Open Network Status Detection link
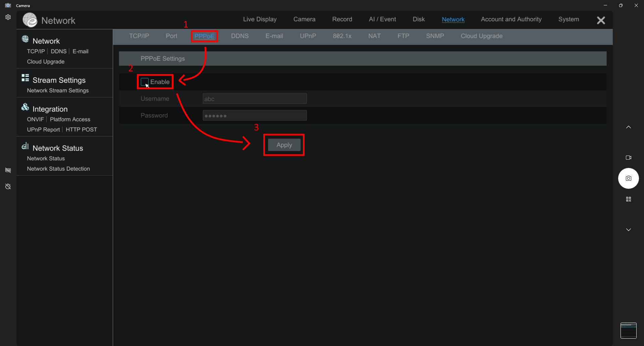This screenshot has height=346, width=644. pyautogui.click(x=58, y=169)
